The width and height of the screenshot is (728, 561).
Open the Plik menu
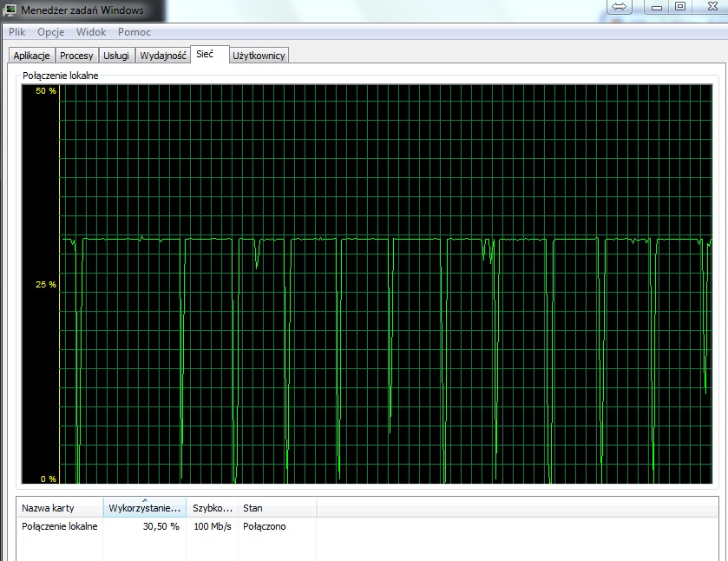16,32
